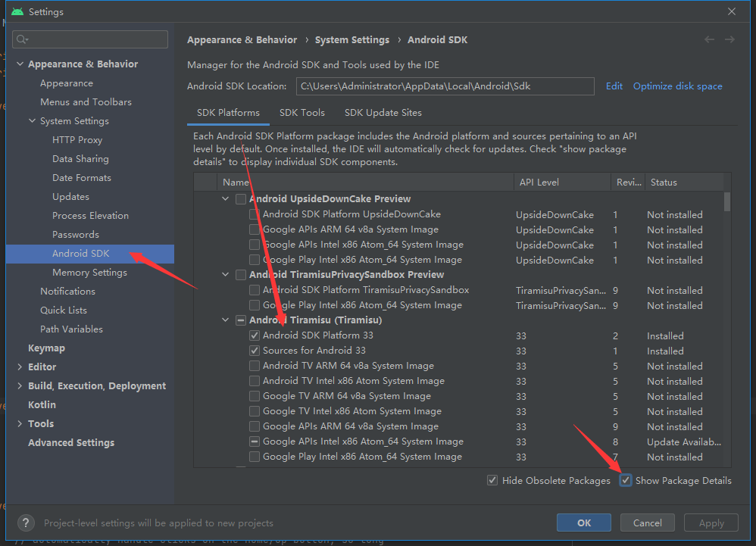Click Optimize disk space link
The height and width of the screenshot is (546, 756).
(x=677, y=86)
